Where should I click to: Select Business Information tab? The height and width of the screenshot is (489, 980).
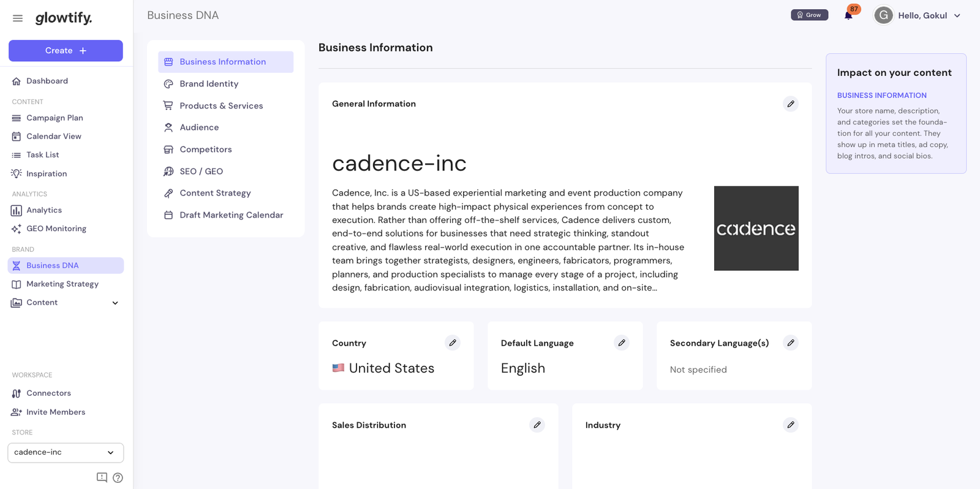coord(225,62)
